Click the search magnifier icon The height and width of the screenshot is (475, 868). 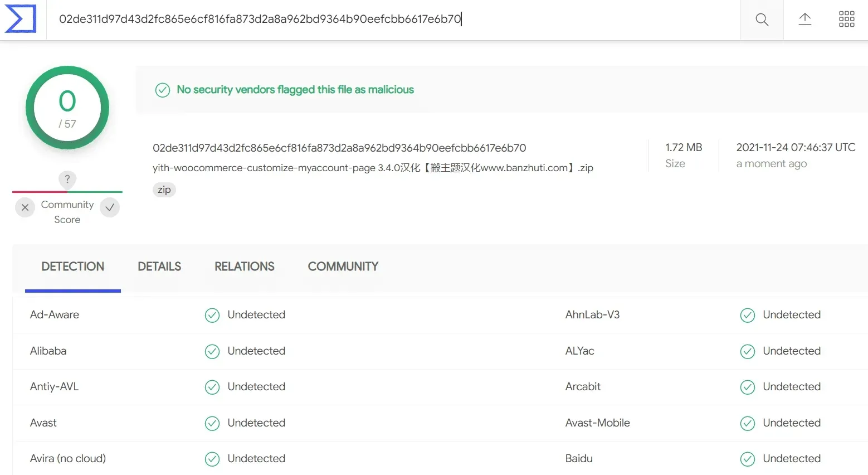[762, 20]
